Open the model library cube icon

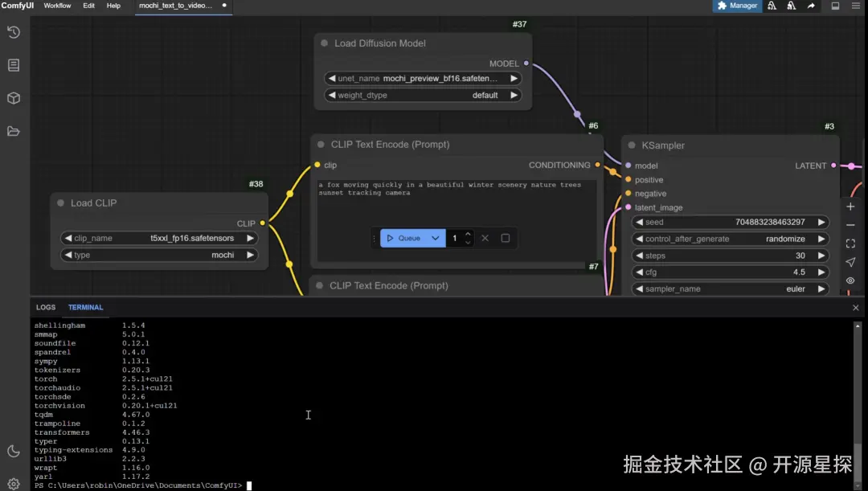14,99
